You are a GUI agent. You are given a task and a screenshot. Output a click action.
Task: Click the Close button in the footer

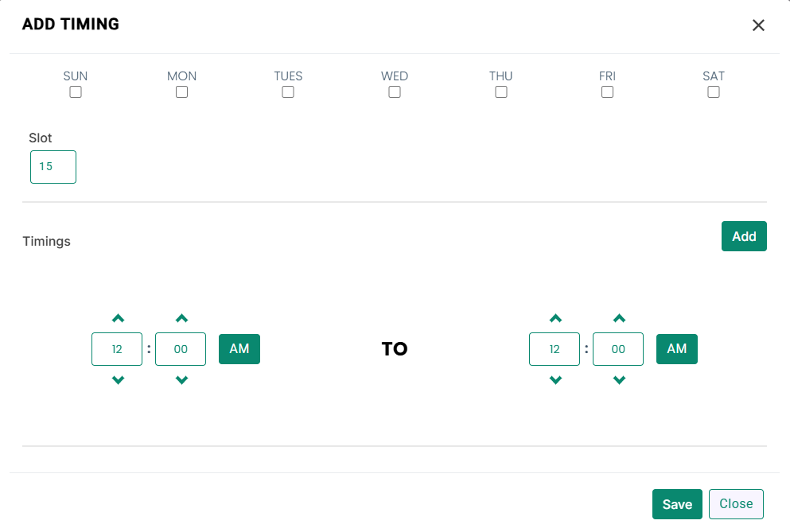coord(736,504)
